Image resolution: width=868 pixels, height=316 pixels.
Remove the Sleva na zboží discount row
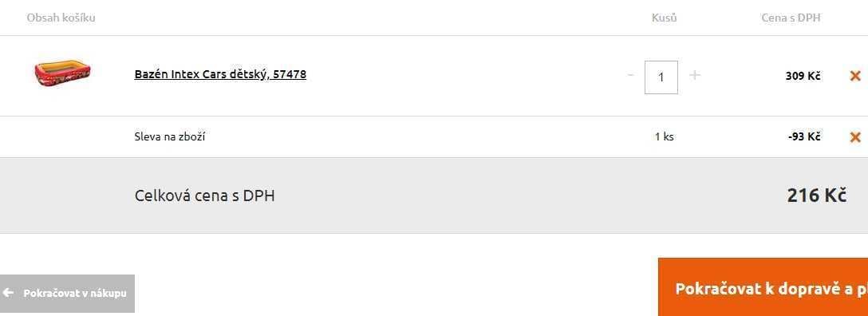tap(854, 136)
